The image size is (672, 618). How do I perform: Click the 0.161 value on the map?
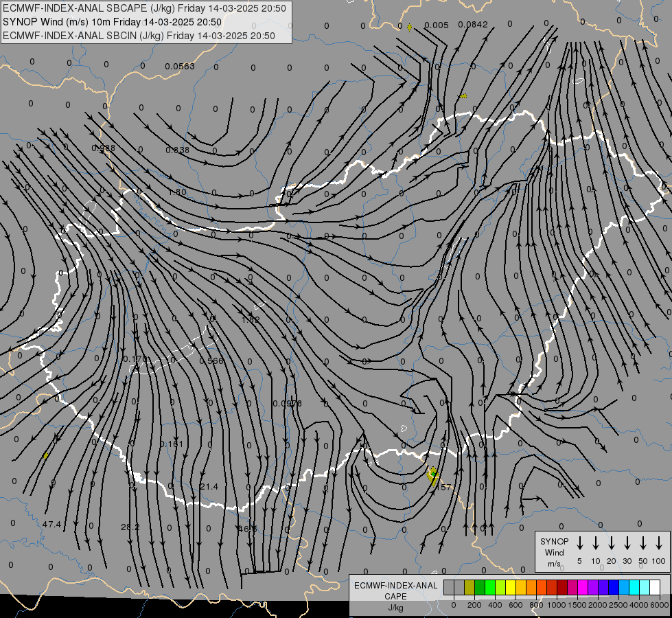pos(172,444)
